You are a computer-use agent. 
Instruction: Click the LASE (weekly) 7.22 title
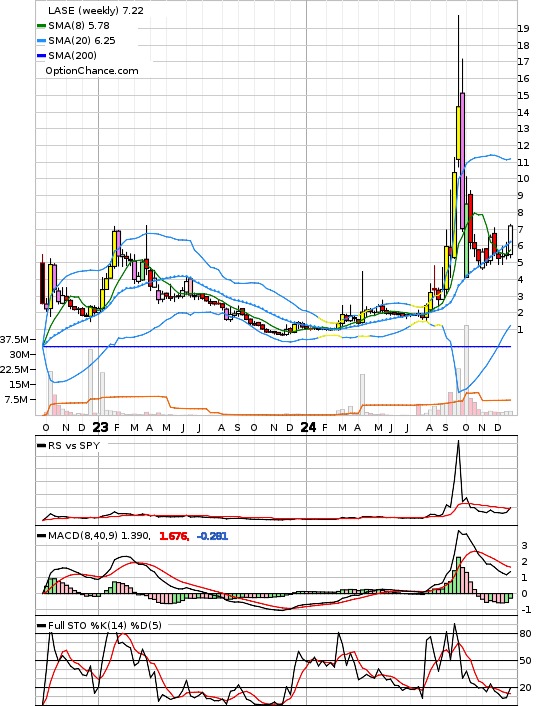point(96,10)
